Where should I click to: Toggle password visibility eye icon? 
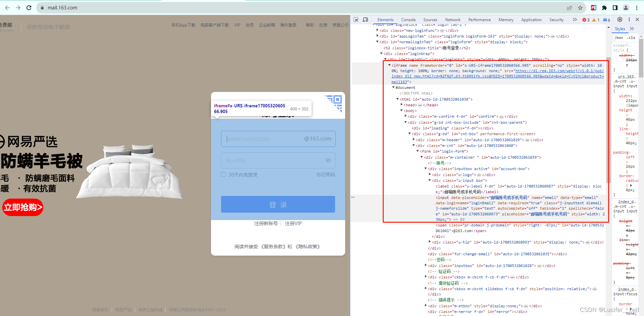click(x=328, y=160)
